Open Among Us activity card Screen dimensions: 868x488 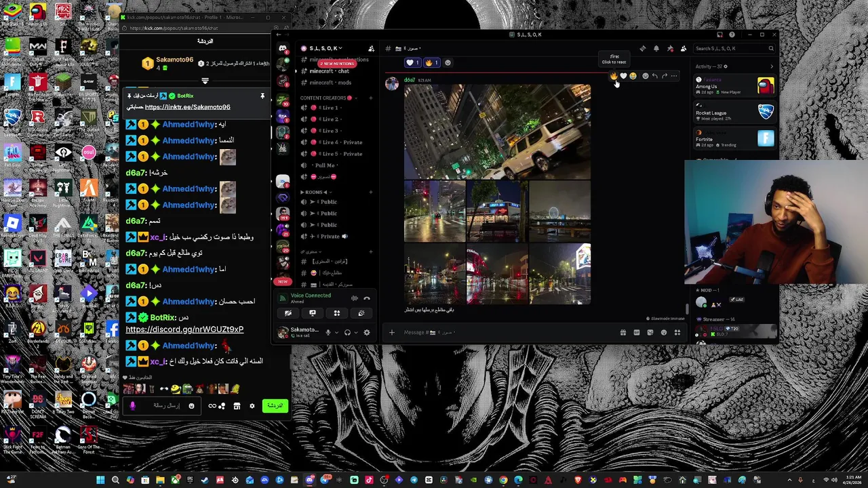tap(734, 86)
